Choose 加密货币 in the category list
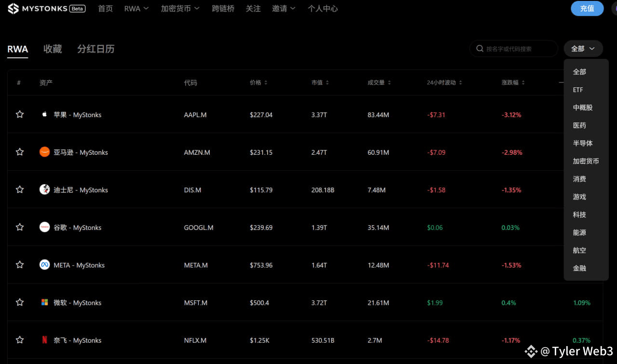617x364 pixels. click(586, 161)
